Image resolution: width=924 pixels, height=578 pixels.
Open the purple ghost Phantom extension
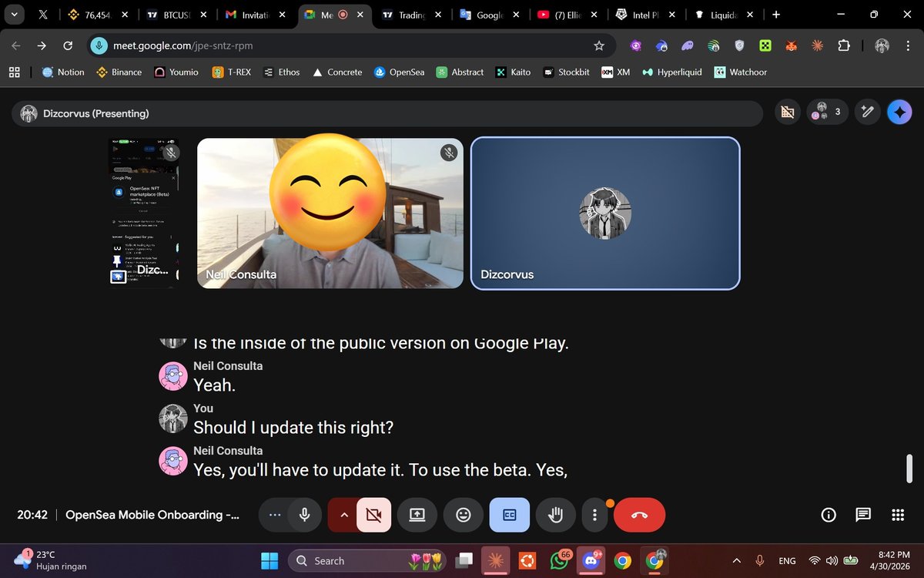(x=688, y=45)
